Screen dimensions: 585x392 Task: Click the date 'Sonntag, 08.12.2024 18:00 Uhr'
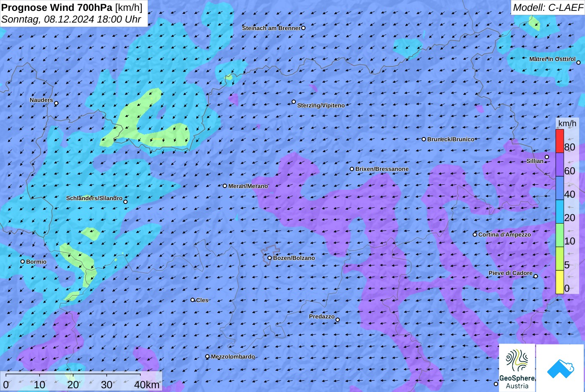click(71, 19)
